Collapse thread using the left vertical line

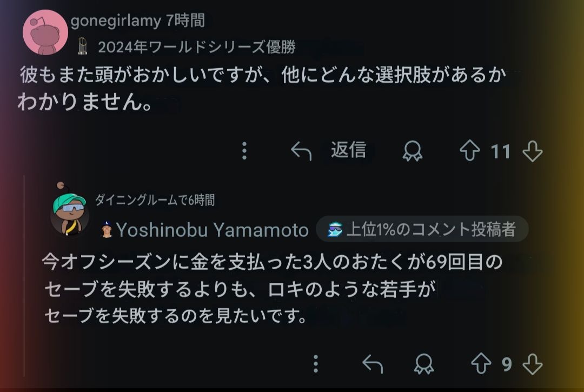tap(24, 270)
